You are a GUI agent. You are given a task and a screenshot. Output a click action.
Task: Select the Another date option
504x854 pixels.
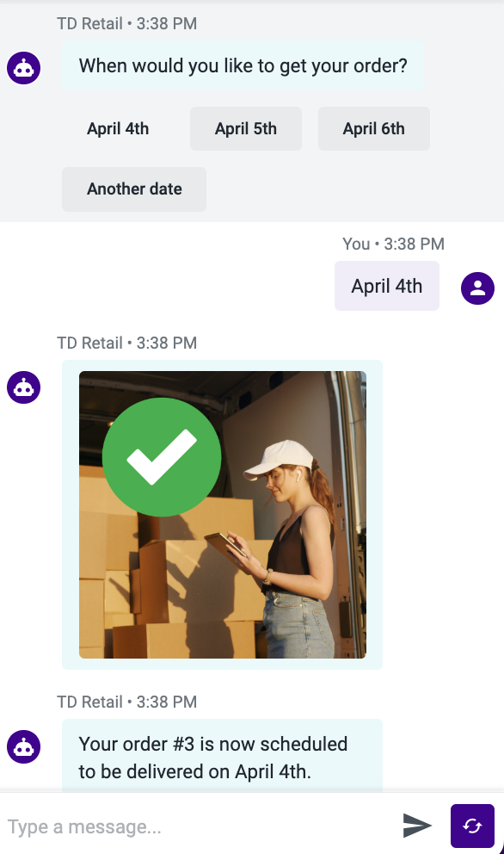[x=134, y=189]
